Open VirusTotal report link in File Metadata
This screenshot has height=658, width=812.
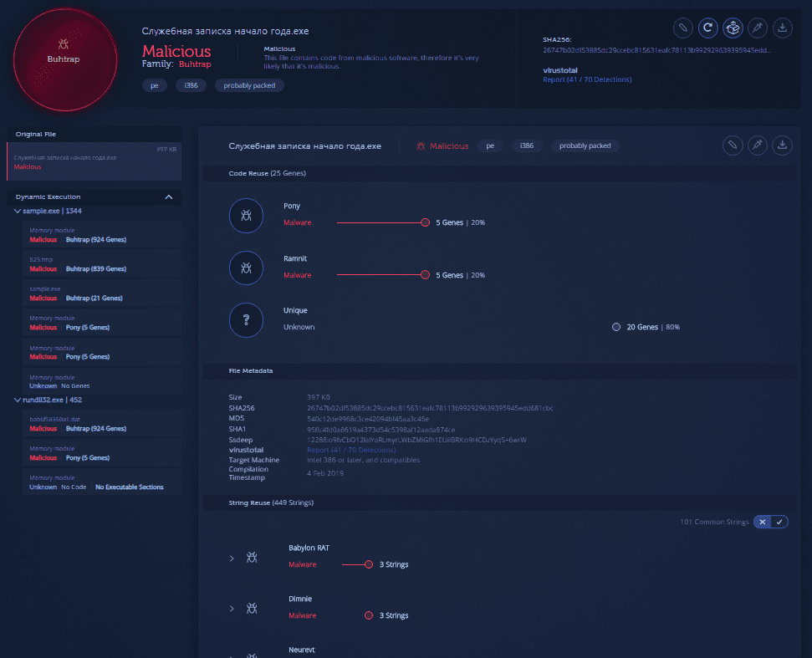click(x=351, y=450)
